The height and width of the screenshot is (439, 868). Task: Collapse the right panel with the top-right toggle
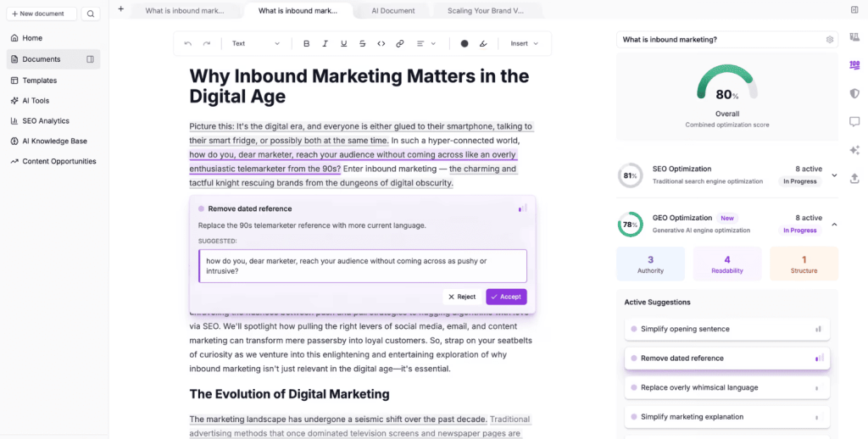[854, 10]
